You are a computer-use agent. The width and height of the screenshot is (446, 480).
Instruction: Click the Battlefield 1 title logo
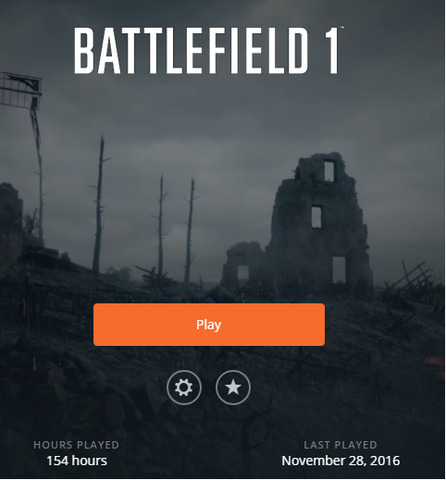208,51
